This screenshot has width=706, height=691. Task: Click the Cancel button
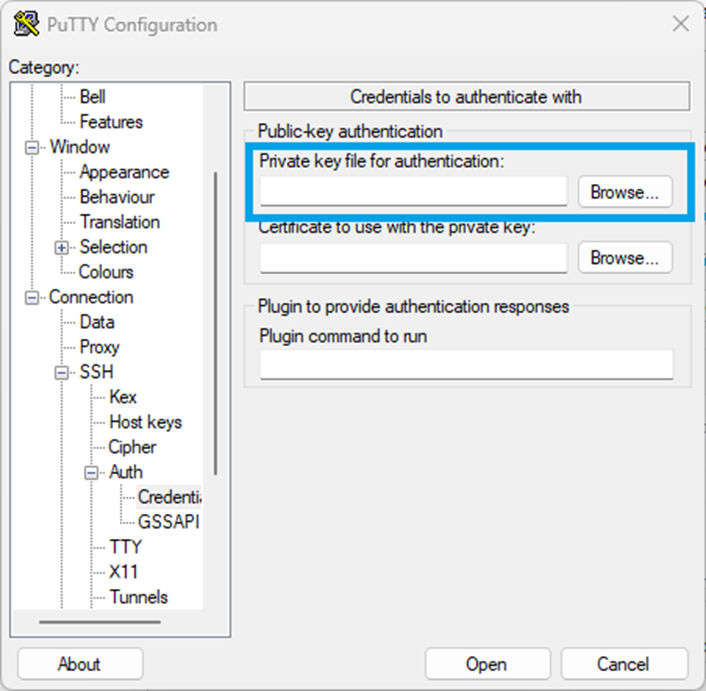pos(624,664)
